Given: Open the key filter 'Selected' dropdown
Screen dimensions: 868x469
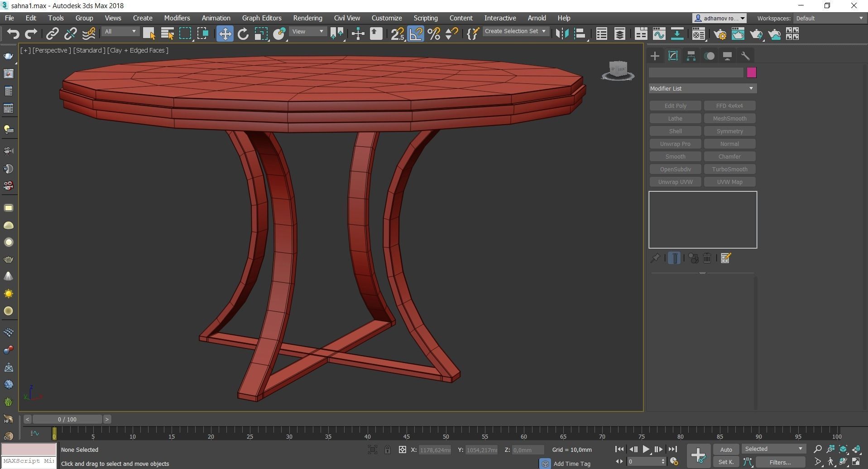Looking at the screenshot, I should [774, 449].
